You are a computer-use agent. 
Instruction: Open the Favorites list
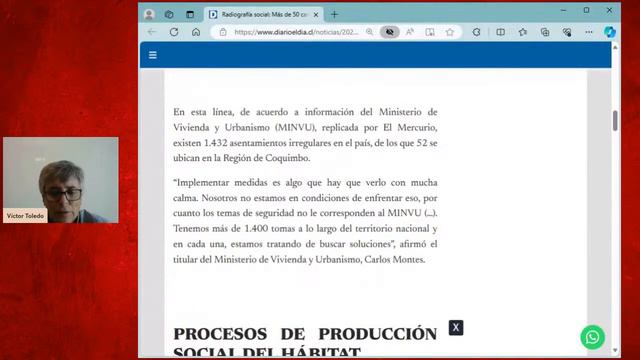pyautogui.click(x=523, y=32)
